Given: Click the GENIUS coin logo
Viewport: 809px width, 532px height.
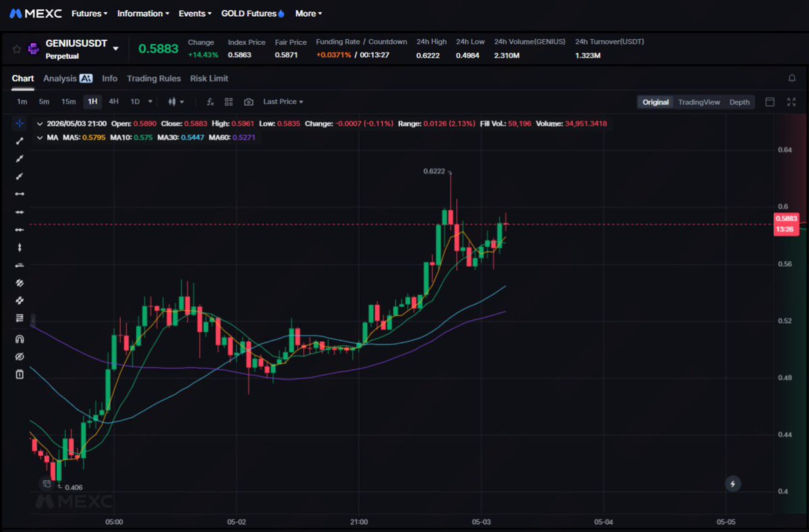Looking at the screenshot, I should point(34,49).
